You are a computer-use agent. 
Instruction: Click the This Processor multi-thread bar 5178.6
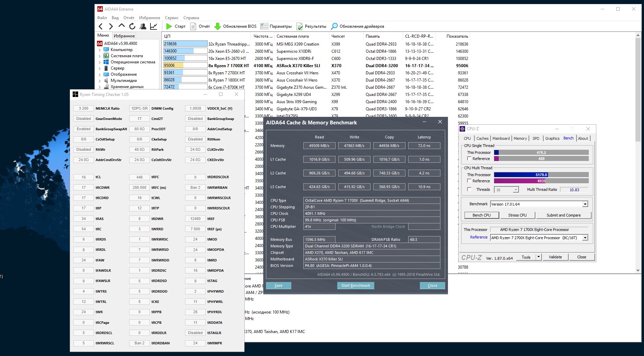(541, 175)
